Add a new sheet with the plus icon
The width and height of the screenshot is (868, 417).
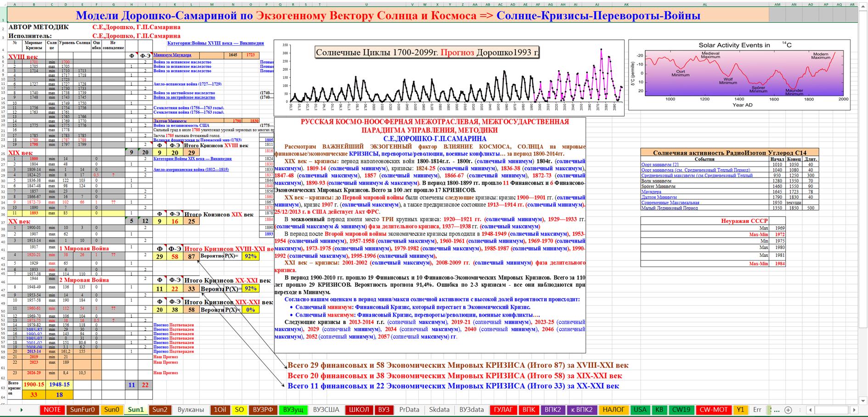pyautogui.click(x=788, y=410)
